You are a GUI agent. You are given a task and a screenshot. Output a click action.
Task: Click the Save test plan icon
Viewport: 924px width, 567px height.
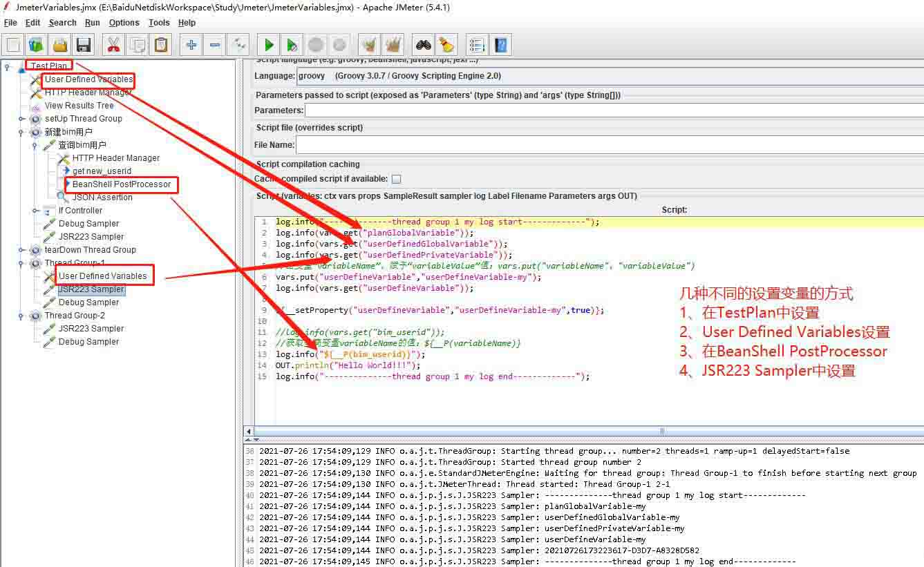point(84,46)
